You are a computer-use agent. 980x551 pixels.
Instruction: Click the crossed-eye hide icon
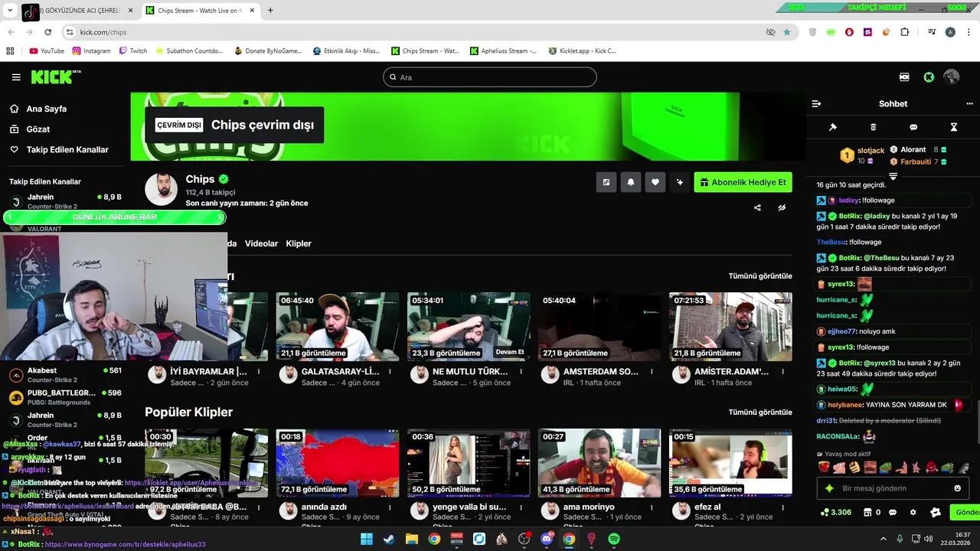click(x=782, y=207)
